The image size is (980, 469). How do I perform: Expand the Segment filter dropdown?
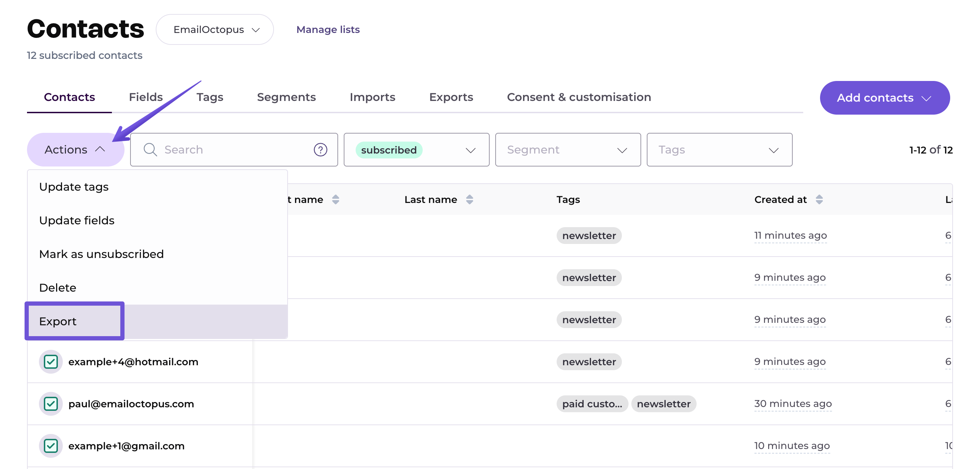pos(568,150)
